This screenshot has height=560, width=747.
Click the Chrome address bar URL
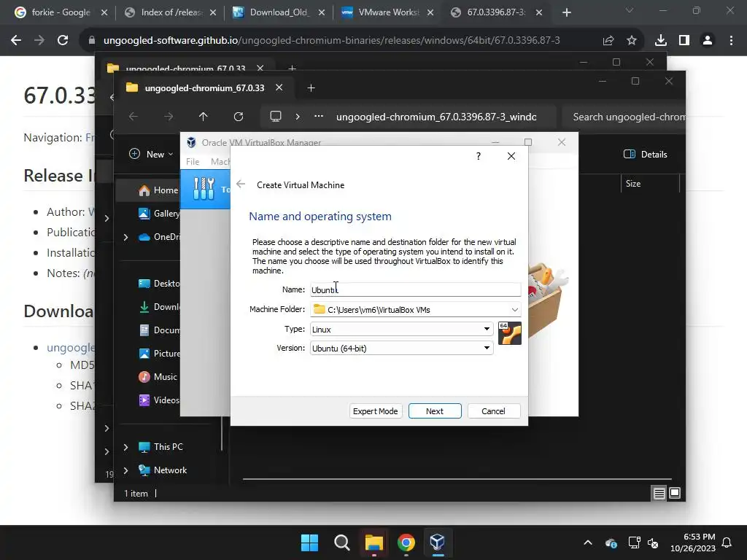(332, 41)
